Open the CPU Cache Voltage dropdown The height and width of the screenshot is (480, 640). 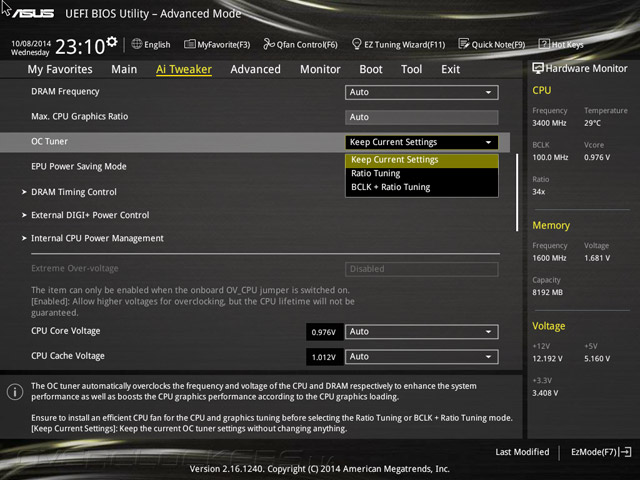[421, 356]
